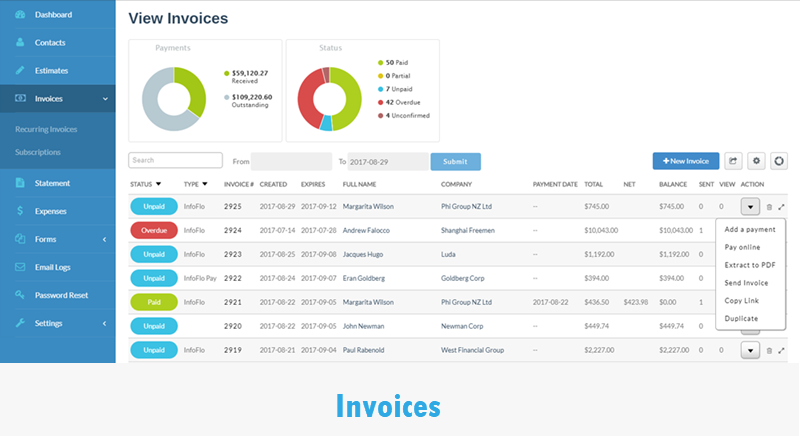Image resolution: width=800 pixels, height=436 pixels.
Task: Click the export/share icon button
Action: point(733,161)
